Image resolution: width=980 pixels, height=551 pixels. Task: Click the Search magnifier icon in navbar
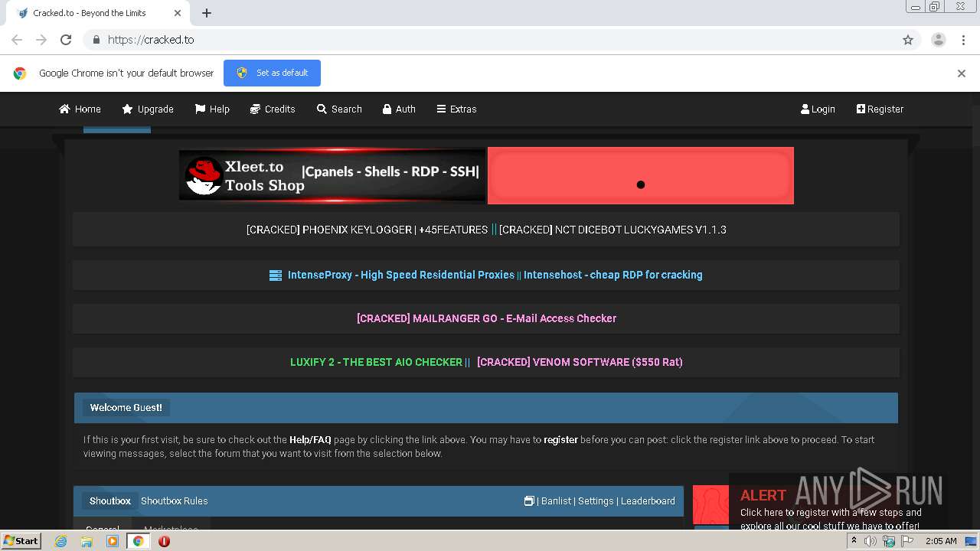coord(322,109)
